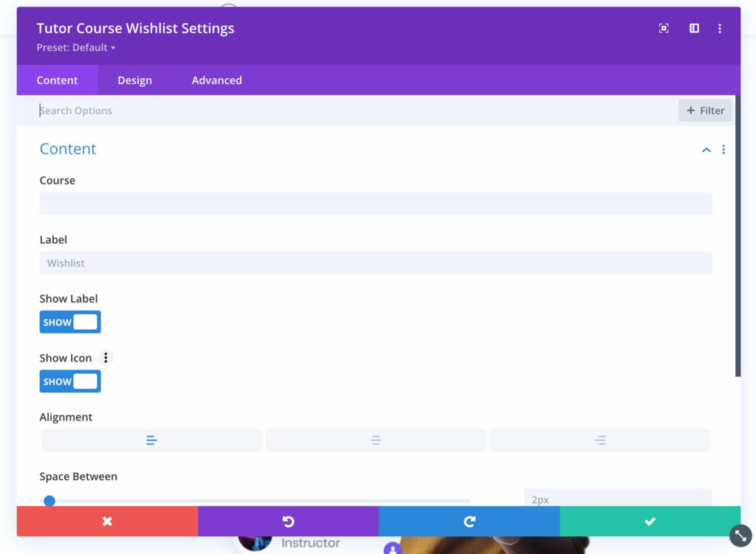Undo the last change
This screenshot has width=756, height=554.
tap(289, 522)
